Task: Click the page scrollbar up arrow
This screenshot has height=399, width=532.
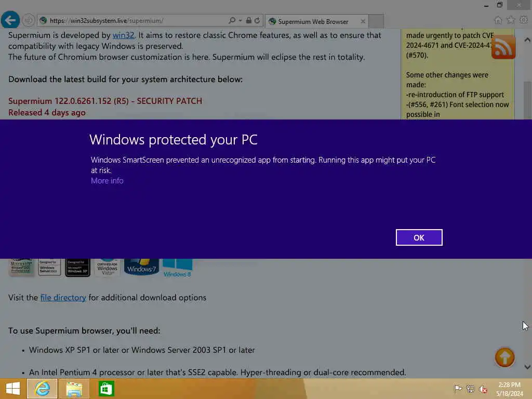Action: click(x=527, y=39)
